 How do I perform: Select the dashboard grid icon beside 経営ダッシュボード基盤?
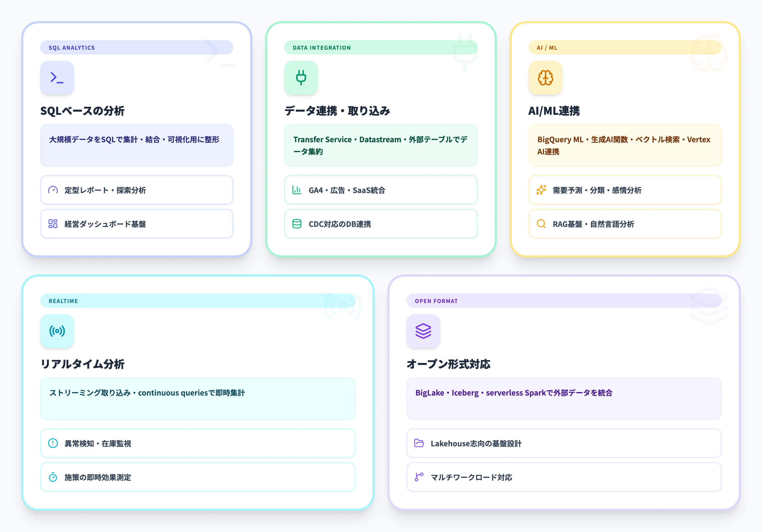click(53, 224)
